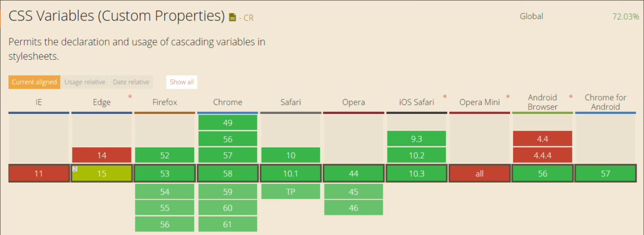Click the asterisk note beside iOS Safari
The image size is (644, 235).
tap(445, 98)
